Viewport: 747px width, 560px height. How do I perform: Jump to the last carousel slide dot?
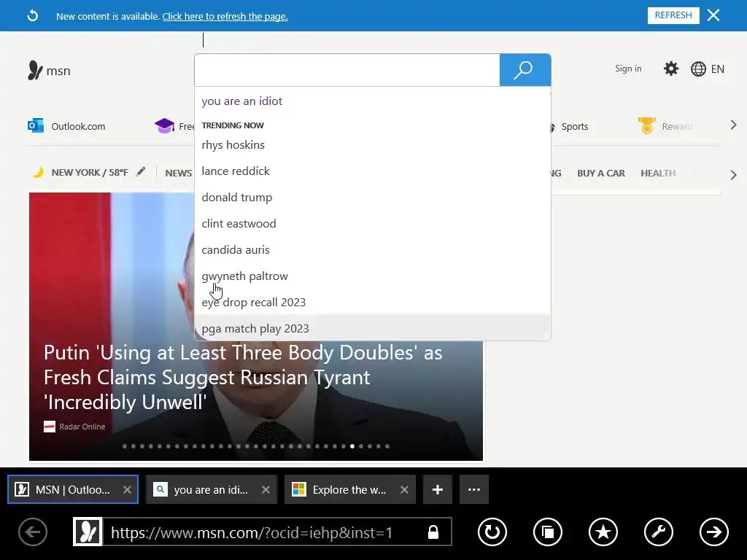tap(387, 446)
